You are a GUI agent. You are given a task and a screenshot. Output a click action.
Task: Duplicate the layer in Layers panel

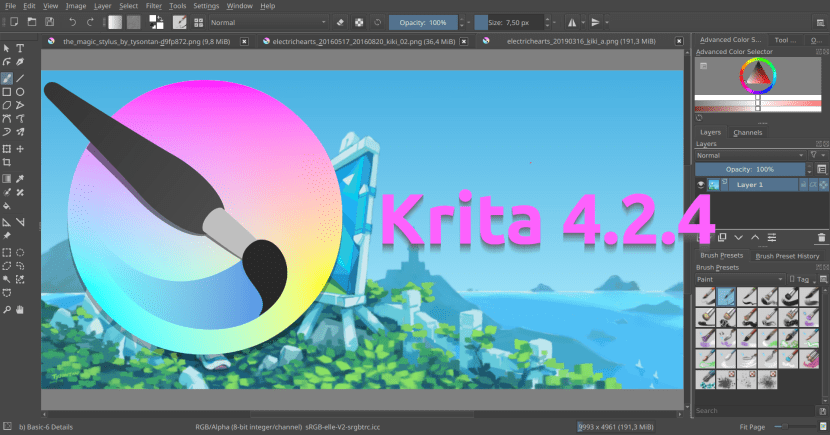click(x=721, y=238)
